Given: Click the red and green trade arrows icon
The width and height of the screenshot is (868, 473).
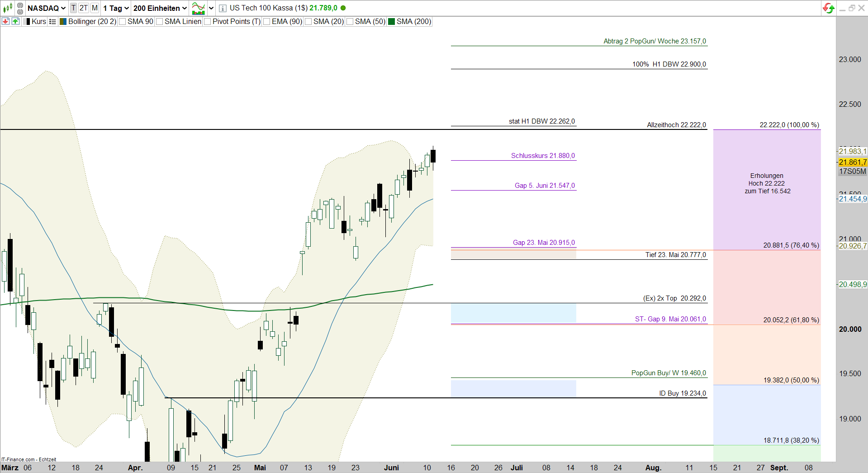Looking at the screenshot, I should pos(829,8).
